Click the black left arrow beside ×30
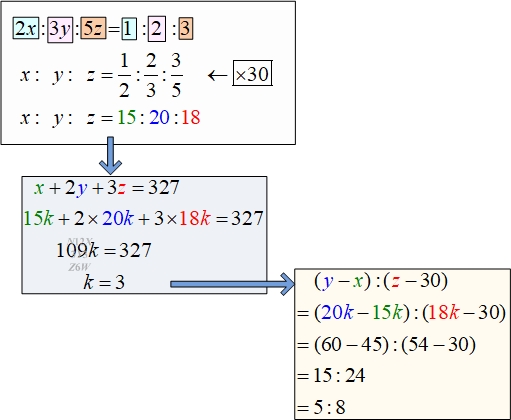This screenshot has width=511, height=420. coord(217,75)
